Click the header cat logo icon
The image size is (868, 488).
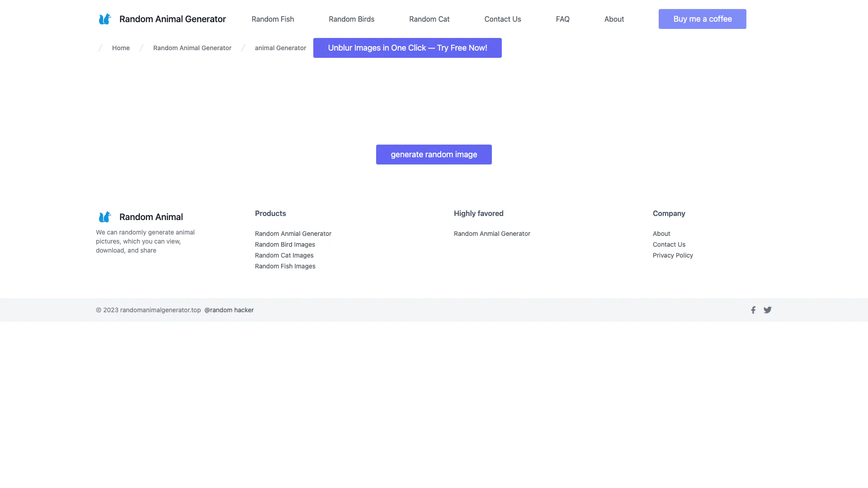104,19
